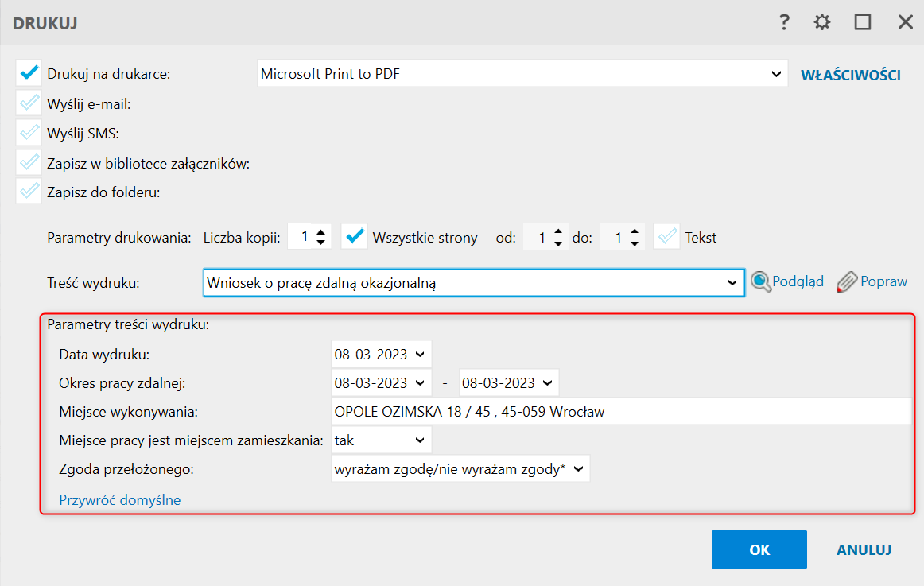The image size is (924, 586).
Task: Click the Podgląd magnifier preview icon
Action: pyautogui.click(x=762, y=282)
